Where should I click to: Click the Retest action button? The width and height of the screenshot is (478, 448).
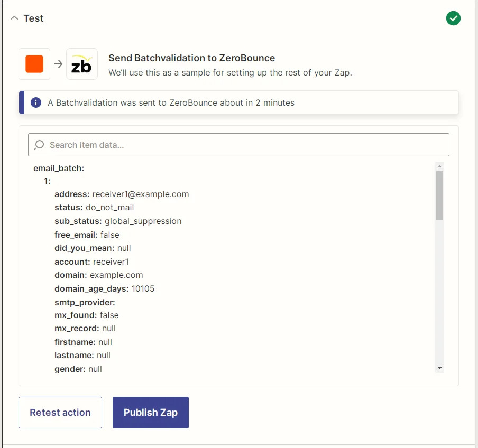click(x=60, y=413)
